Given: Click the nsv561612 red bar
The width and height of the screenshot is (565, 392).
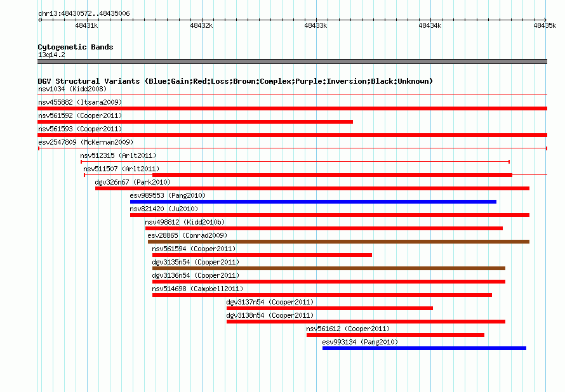Looking at the screenshot, I should [395, 335].
